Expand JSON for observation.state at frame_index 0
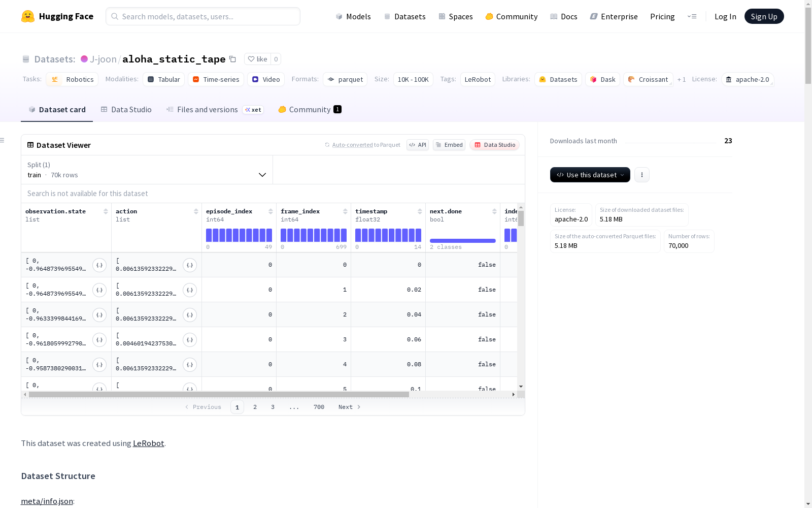 [99, 265]
